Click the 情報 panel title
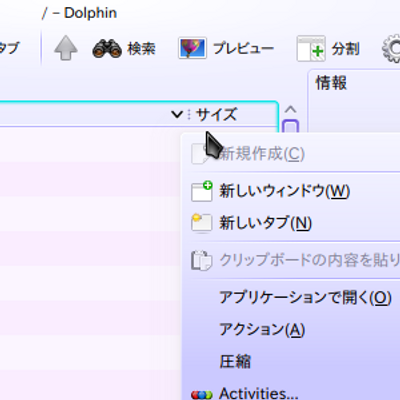Screen dimensions: 400x400 tap(331, 83)
